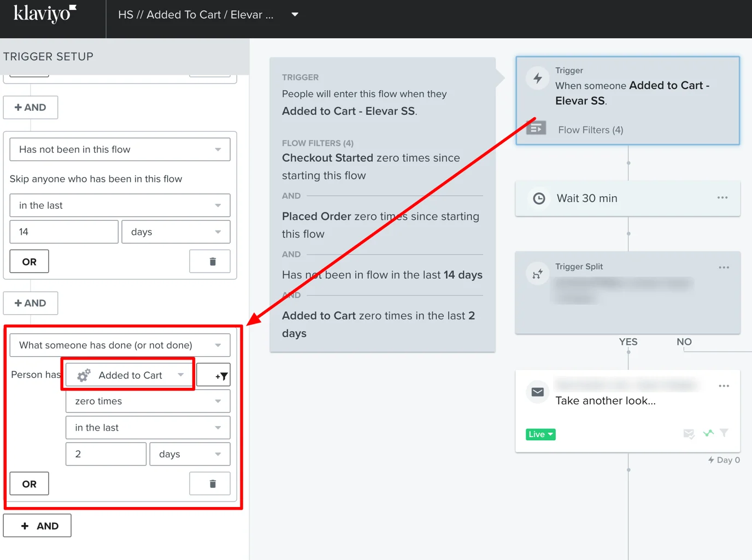Delete the Added to Cart filter condition
This screenshot has height=560, width=752.
(x=210, y=484)
